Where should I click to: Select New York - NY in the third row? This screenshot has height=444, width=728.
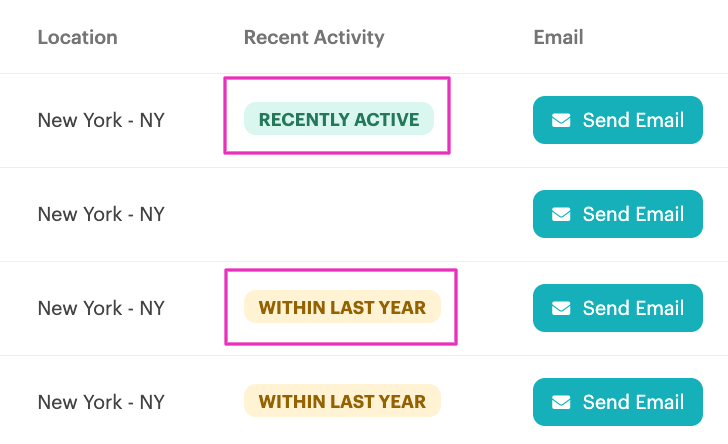click(101, 308)
